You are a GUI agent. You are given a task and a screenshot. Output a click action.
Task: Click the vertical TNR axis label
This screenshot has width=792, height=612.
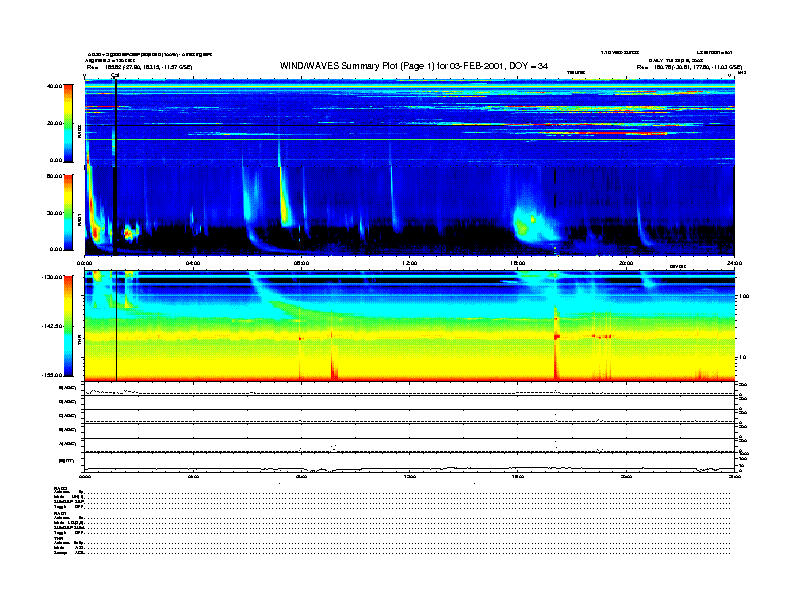pos(80,341)
